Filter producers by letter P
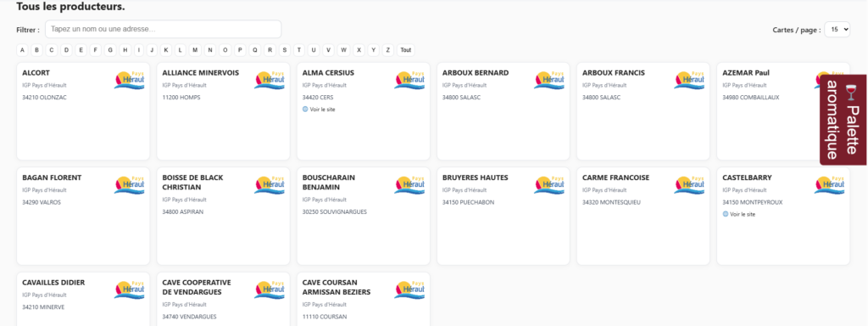 pyautogui.click(x=240, y=50)
